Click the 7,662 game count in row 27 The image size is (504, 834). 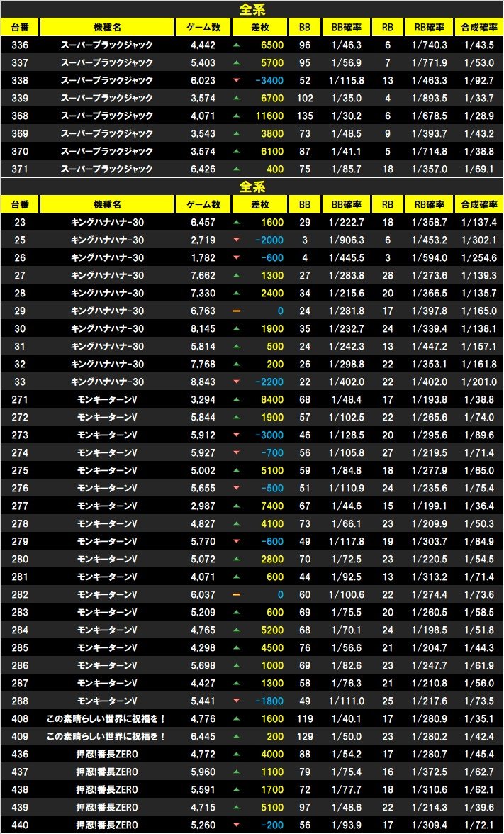[203, 275]
